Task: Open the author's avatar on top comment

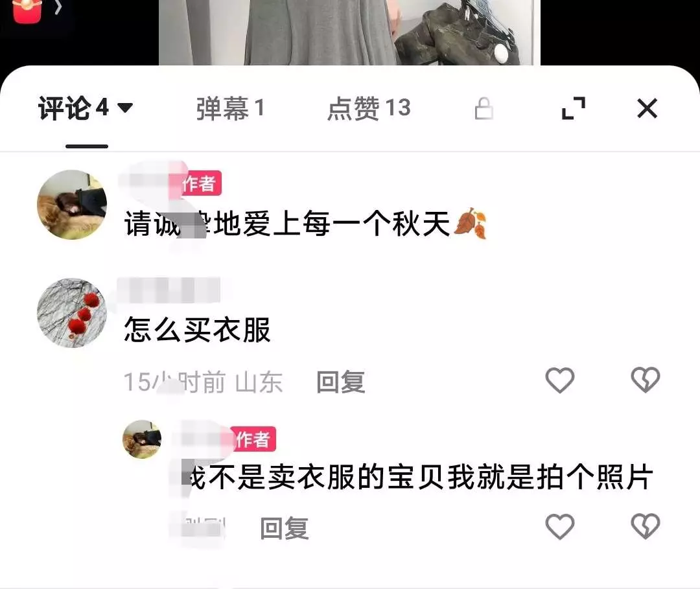Action: click(x=72, y=204)
